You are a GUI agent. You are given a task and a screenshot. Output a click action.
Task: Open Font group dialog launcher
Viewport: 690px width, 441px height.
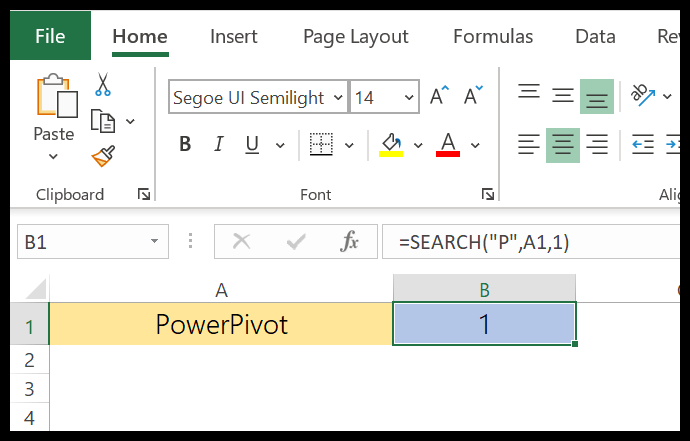point(488,194)
